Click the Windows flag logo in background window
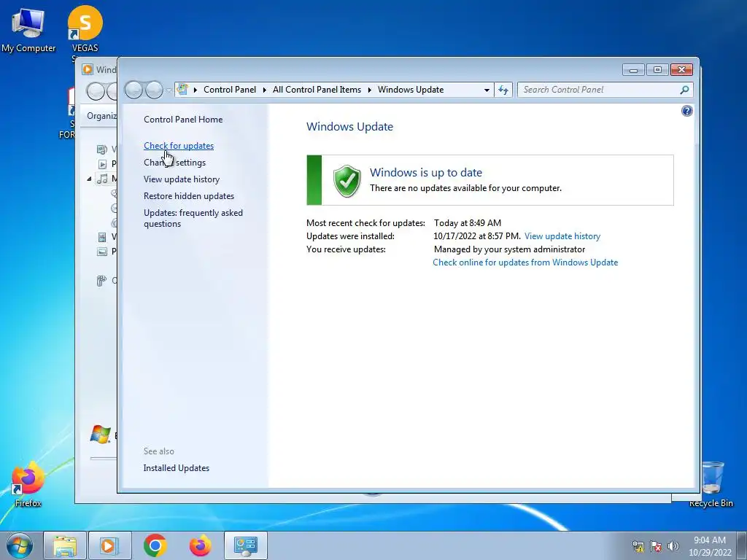Screen dimensions: 747x560 pos(100,435)
